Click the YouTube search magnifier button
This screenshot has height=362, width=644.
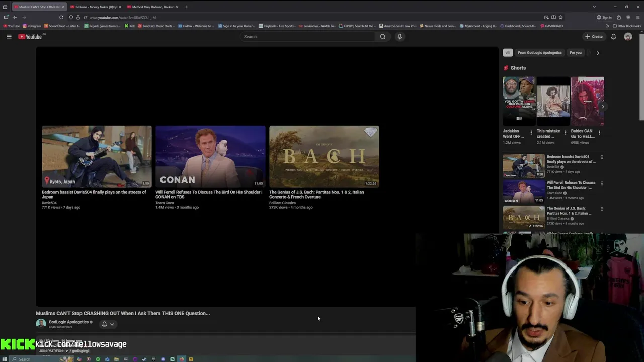pos(383,37)
